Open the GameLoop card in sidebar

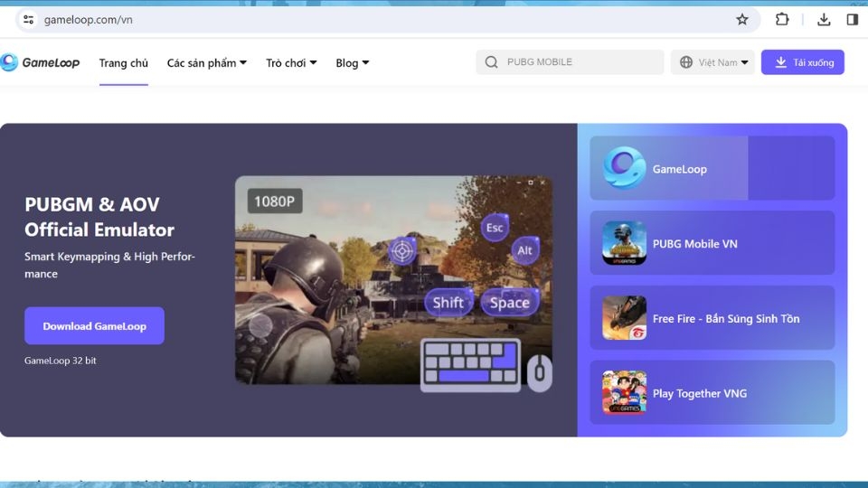coord(712,168)
